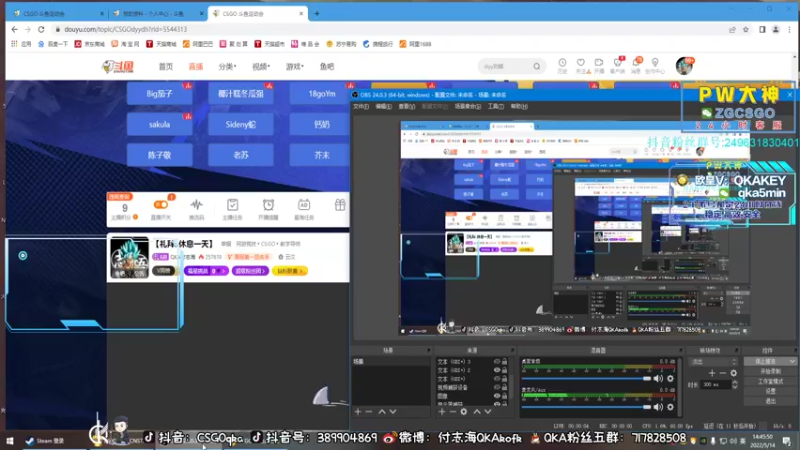Image resolution: width=800 pixels, height=450 pixels.
Task: Open 麦克风/Aux gear settings in mixer
Action: [670, 407]
